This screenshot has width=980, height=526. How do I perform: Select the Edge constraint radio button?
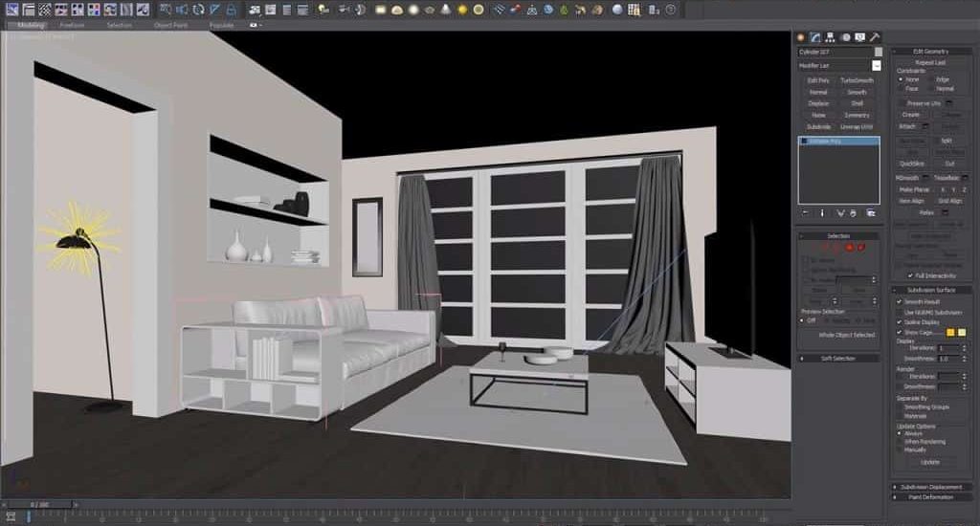tap(930, 79)
